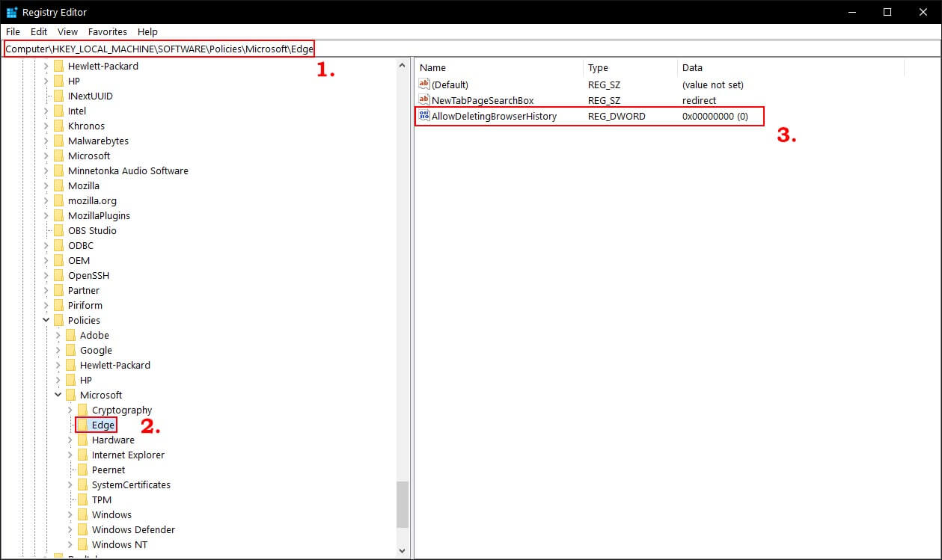
Task: Open the Favorites menu
Action: 108,31
